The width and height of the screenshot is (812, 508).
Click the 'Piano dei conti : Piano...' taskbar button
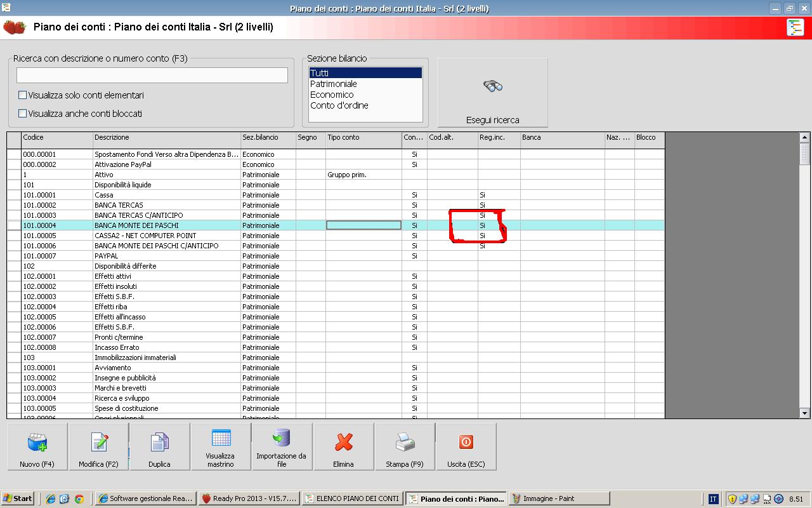pyautogui.click(x=455, y=498)
